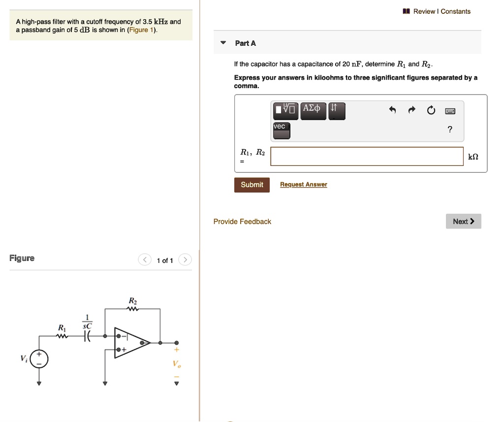The height and width of the screenshot is (422, 504).
Task: Show the next figure with right chevron
Action: coord(185,260)
